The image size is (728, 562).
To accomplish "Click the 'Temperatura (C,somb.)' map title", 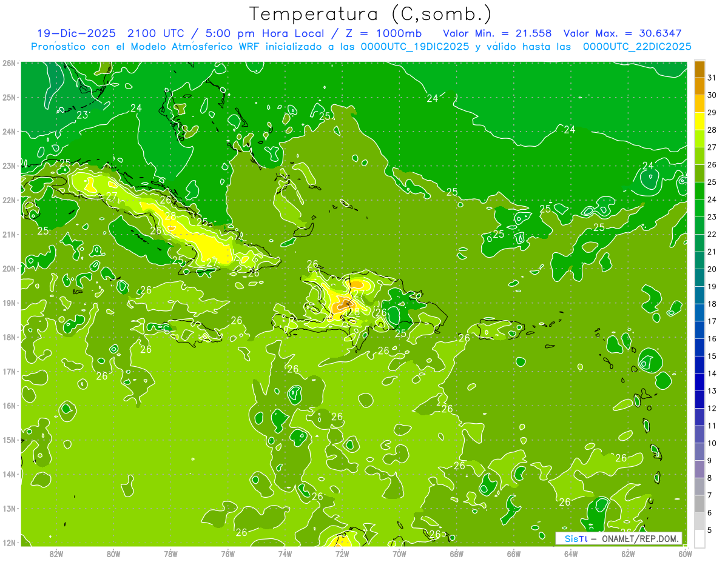I will 371,14.
